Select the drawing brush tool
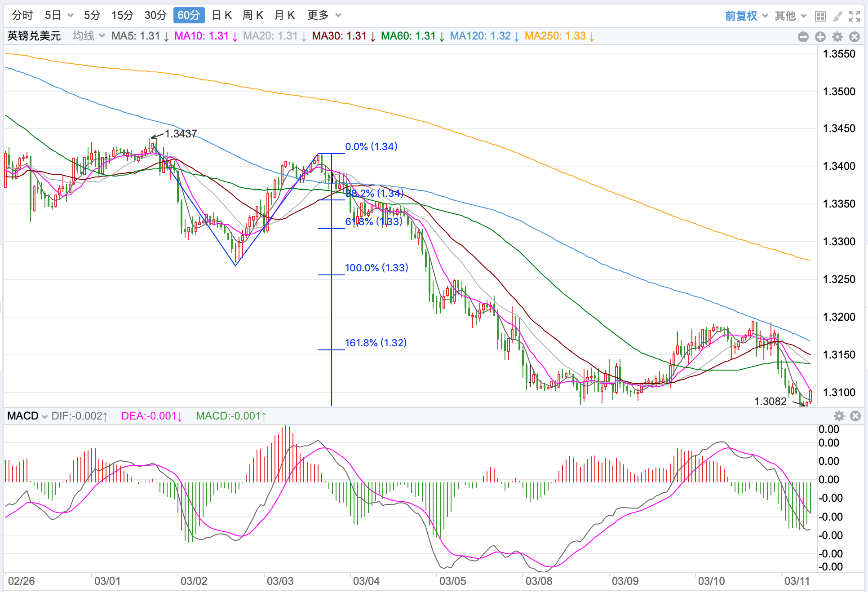The height and width of the screenshot is (592, 868). 837,16
